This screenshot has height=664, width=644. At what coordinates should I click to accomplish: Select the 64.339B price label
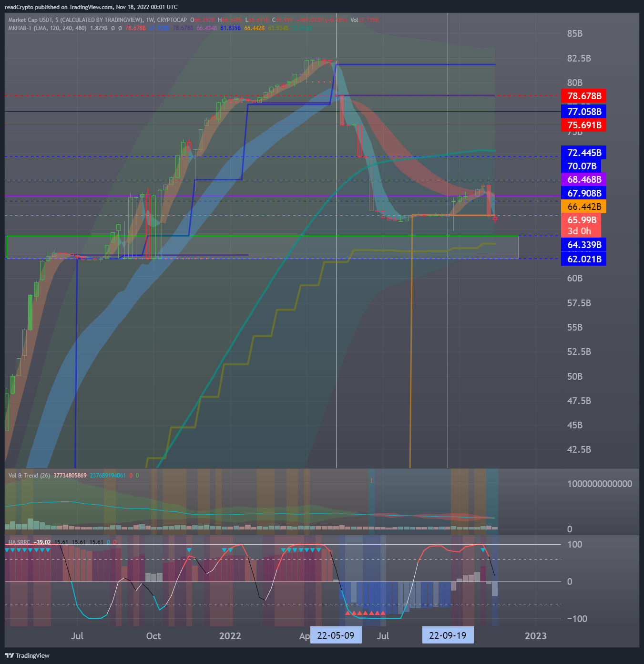click(584, 245)
